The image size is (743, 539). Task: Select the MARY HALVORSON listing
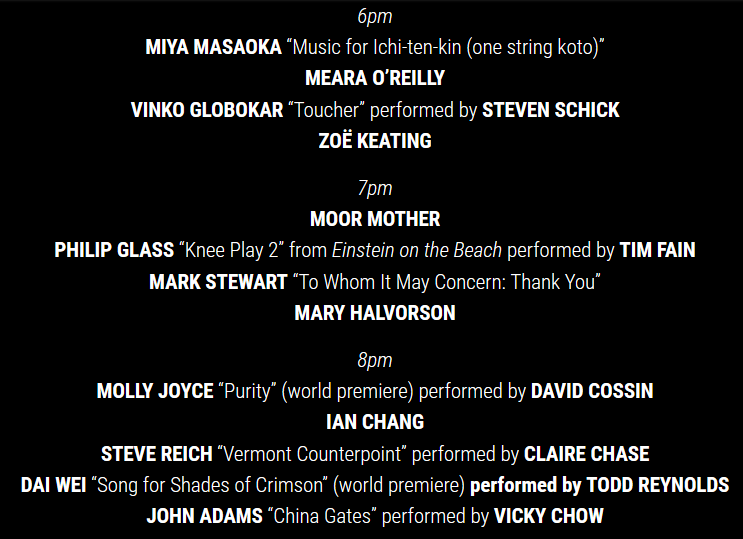click(x=375, y=313)
